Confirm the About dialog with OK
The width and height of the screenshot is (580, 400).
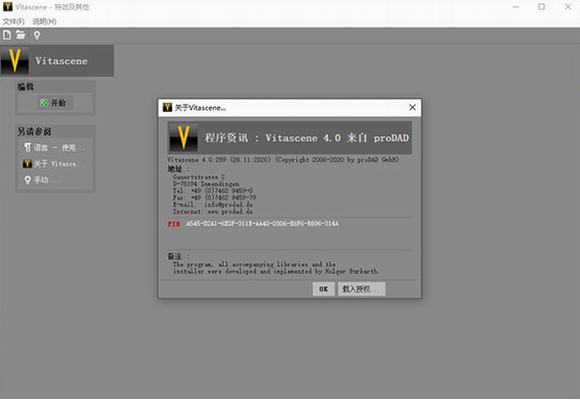324,289
